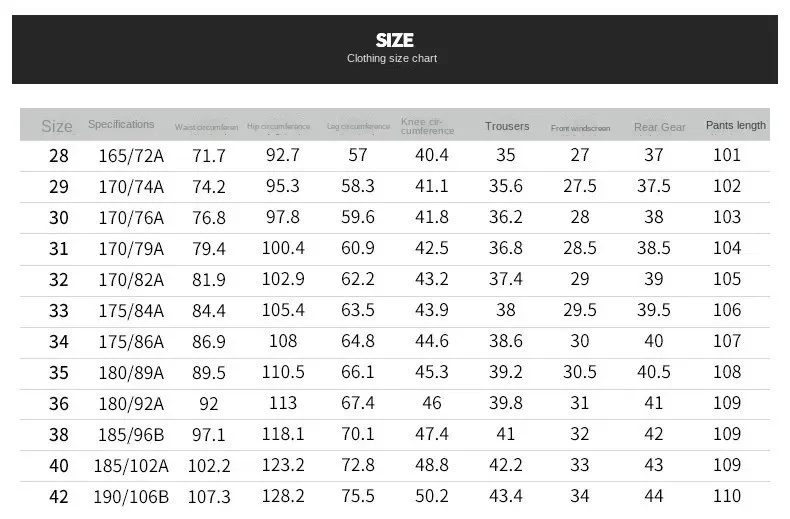Select knee value 43.9 in size 33 row
The height and width of the screenshot is (519, 790).
[x=432, y=310]
